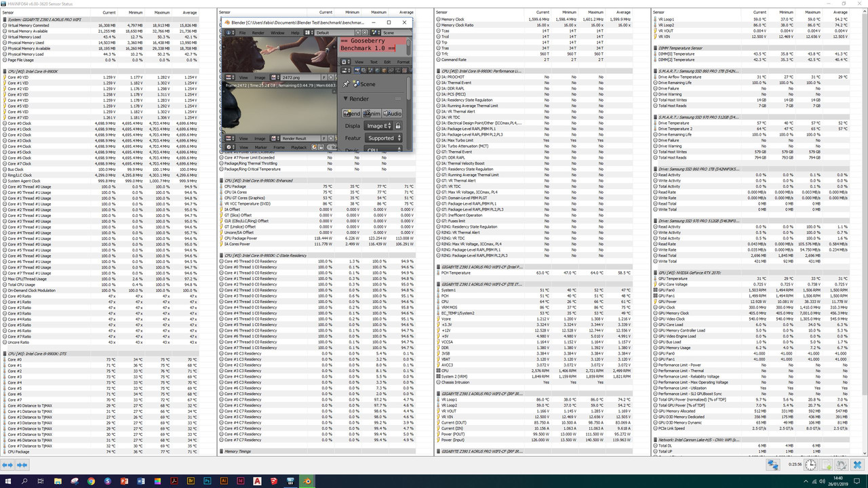Open Chrome from Windows taskbar
The width and height of the screenshot is (868, 488).
click(91, 481)
